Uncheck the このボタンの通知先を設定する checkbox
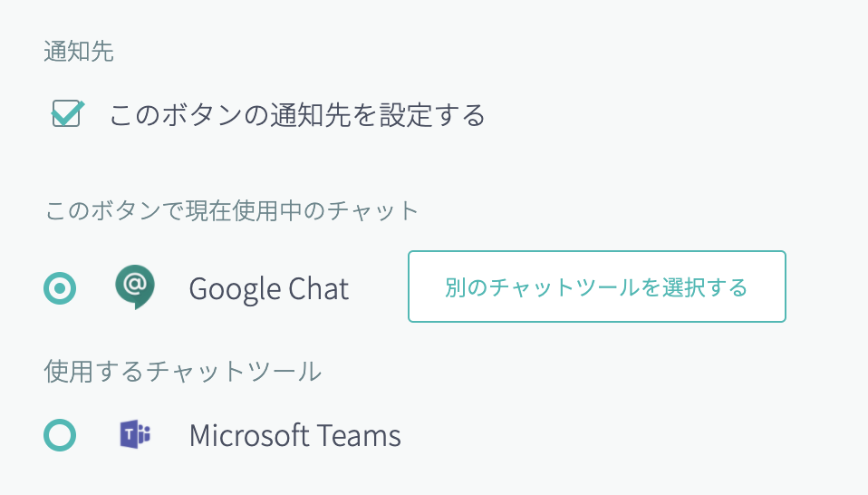 [x=67, y=113]
